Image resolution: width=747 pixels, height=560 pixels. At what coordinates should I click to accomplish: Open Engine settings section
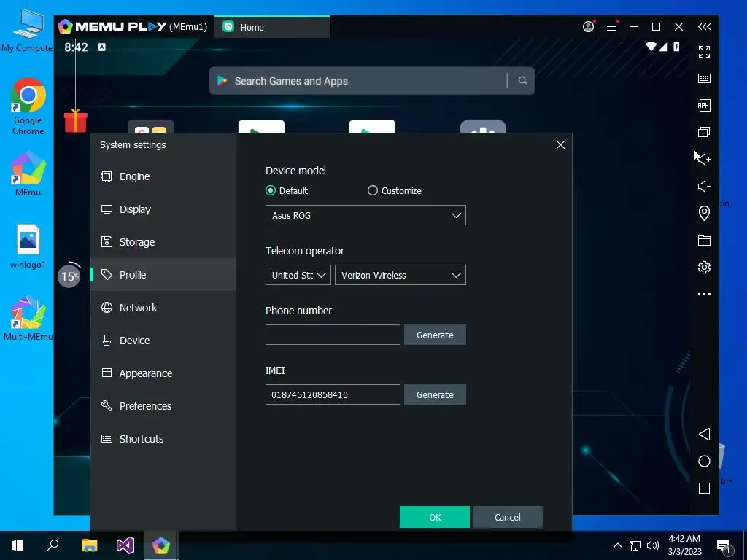(x=163, y=176)
